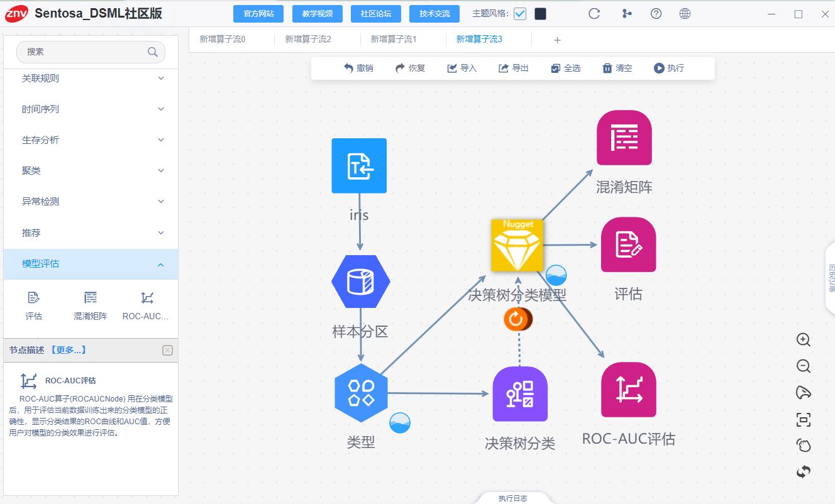835x504 pixels.
Task: Click the 【更多...】 link
Action: pos(68,350)
